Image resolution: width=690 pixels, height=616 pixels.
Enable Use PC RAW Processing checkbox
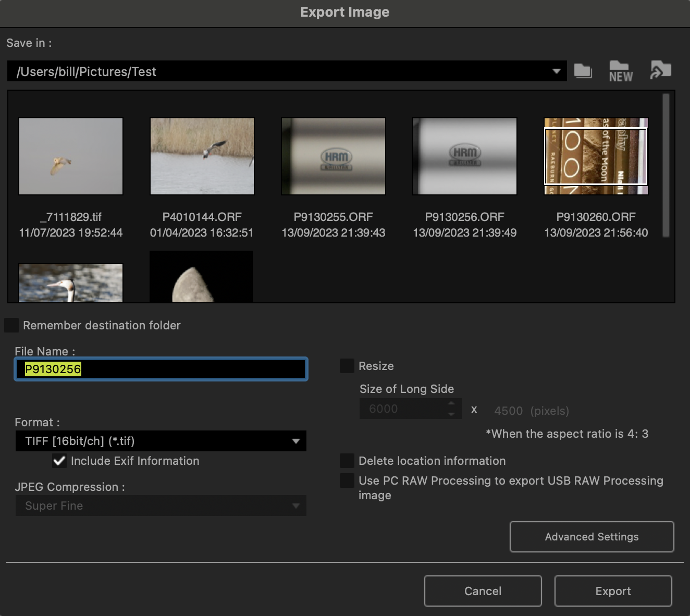coord(347,481)
